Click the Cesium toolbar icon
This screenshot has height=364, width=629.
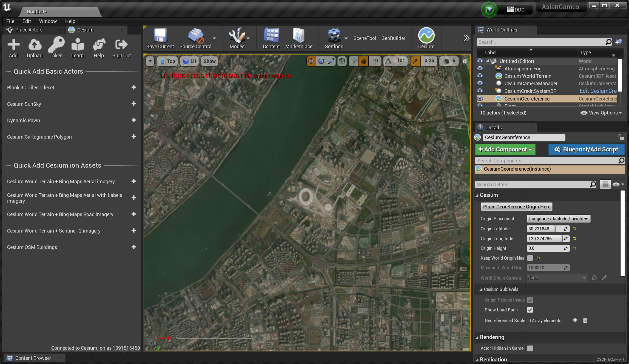[x=426, y=36]
